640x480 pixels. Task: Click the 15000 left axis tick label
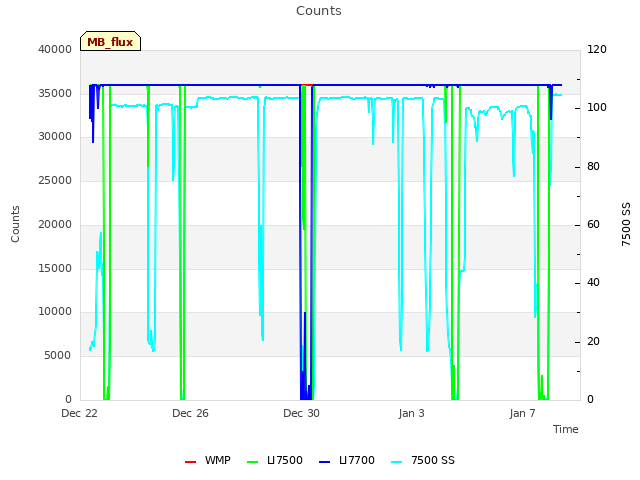click(55, 268)
